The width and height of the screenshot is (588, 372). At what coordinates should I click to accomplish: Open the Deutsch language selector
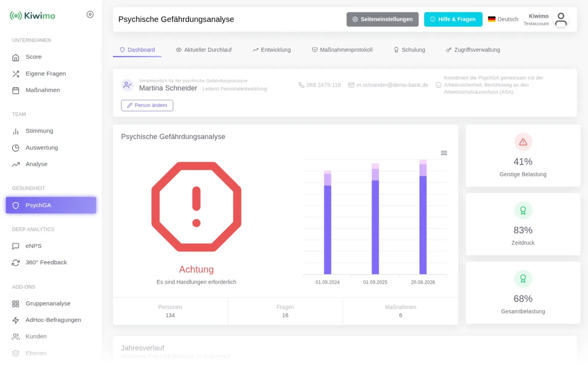tap(503, 19)
